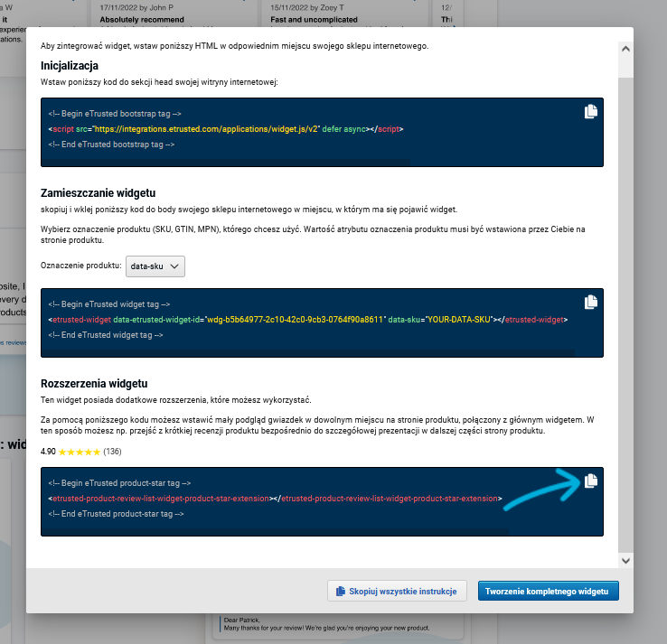Click the widget ID value wdg-b5b64977

point(295,319)
